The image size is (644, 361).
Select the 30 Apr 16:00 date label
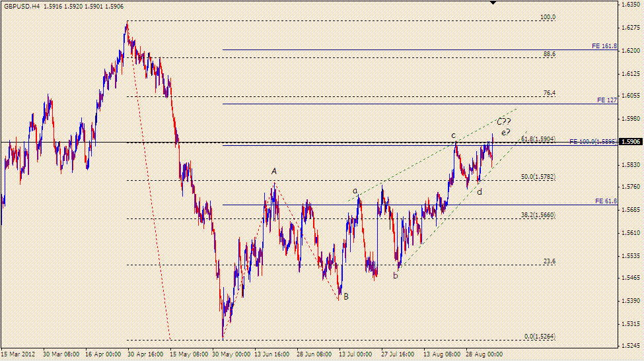[146, 354]
